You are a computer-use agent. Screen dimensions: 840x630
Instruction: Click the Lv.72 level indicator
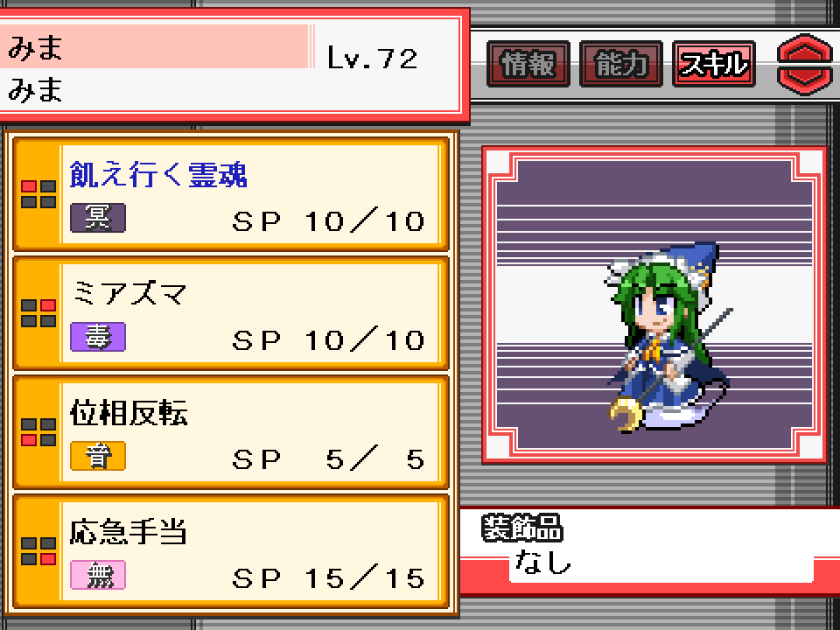tap(373, 58)
